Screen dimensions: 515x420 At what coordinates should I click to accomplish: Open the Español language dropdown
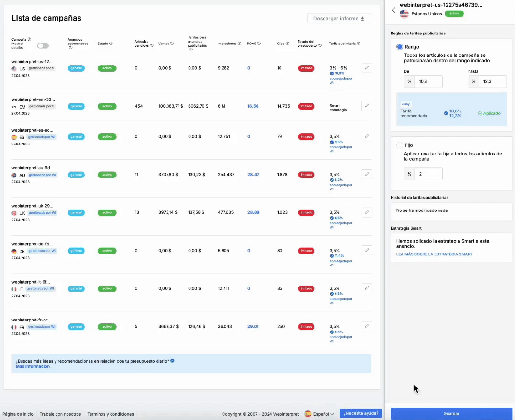coord(320,414)
